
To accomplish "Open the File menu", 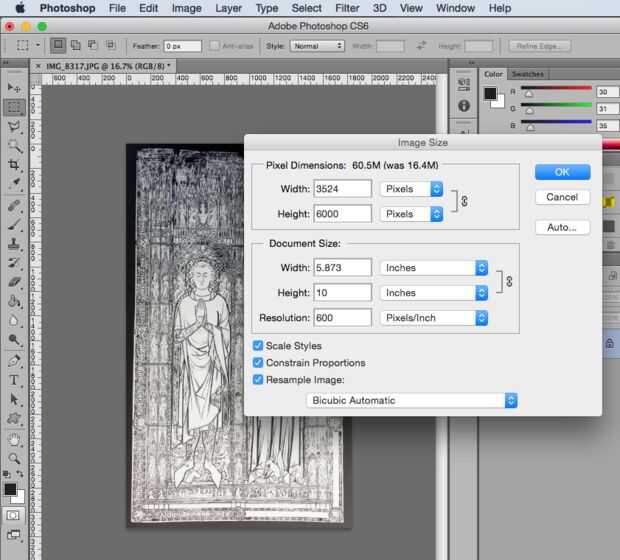I will 117,8.
